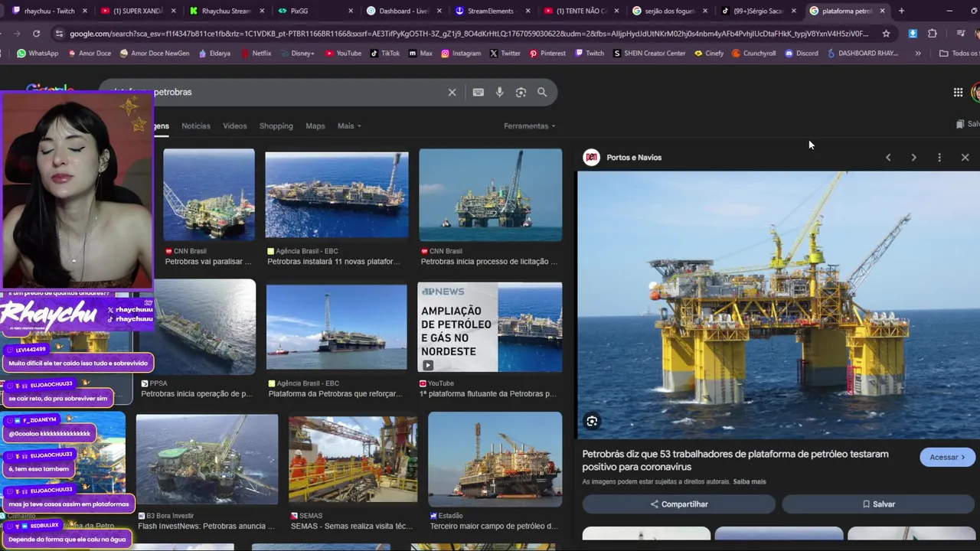The height and width of the screenshot is (551, 980).
Task: Open the preview panel three-dot menu
Action: click(x=939, y=157)
